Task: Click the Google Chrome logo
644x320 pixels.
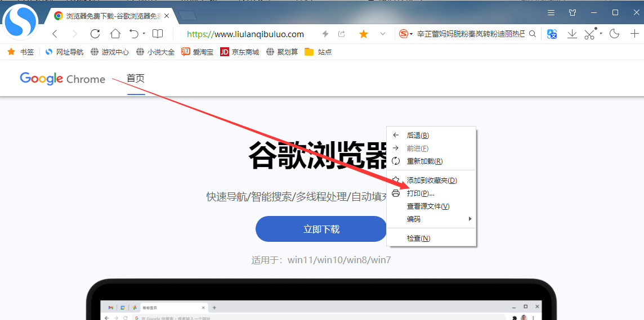Action: point(62,78)
